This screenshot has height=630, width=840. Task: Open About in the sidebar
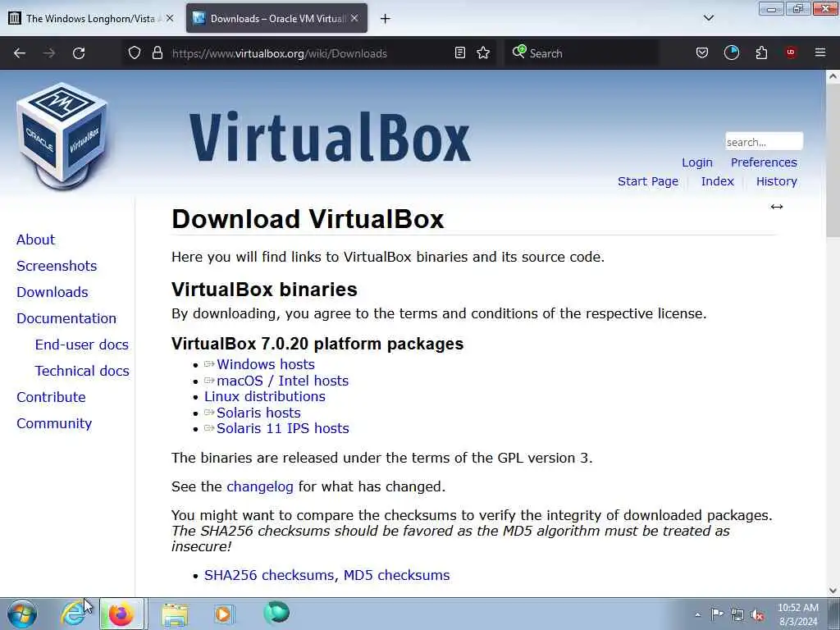click(36, 240)
